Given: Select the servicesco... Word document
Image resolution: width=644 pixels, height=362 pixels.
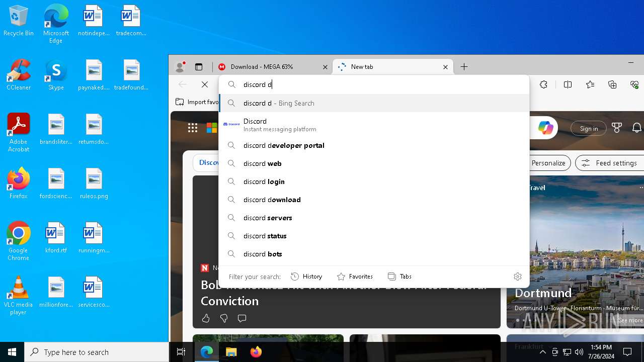Looking at the screenshot, I should [94, 293].
